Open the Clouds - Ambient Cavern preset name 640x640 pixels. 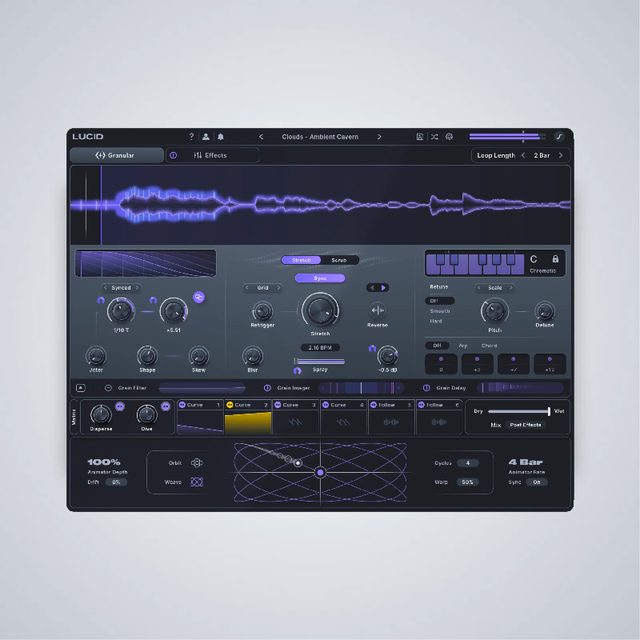(320, 137)
